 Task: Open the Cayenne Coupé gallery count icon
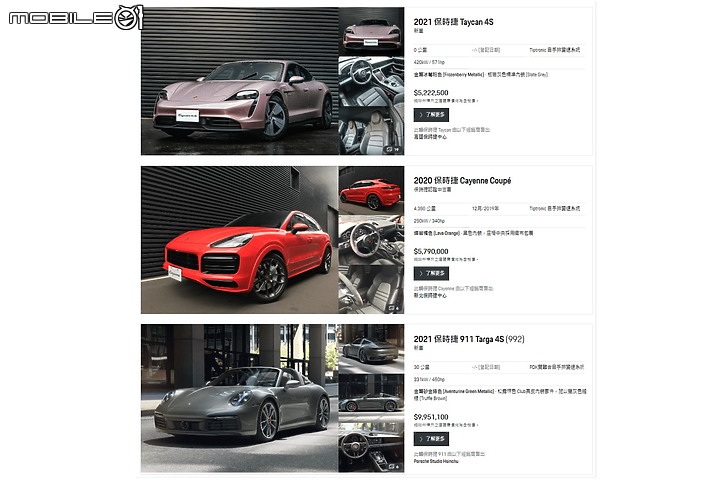(x=393, y=308)
